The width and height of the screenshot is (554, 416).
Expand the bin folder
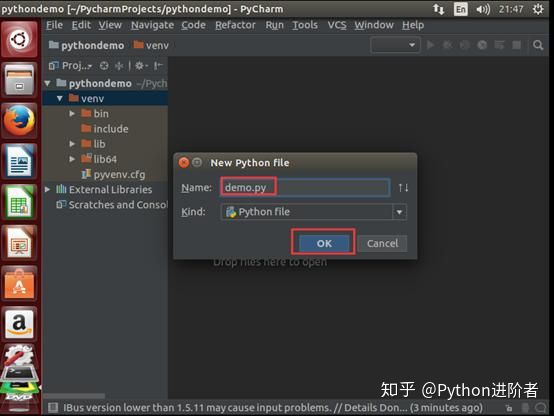pyautogui.click(x=72, y=114)
